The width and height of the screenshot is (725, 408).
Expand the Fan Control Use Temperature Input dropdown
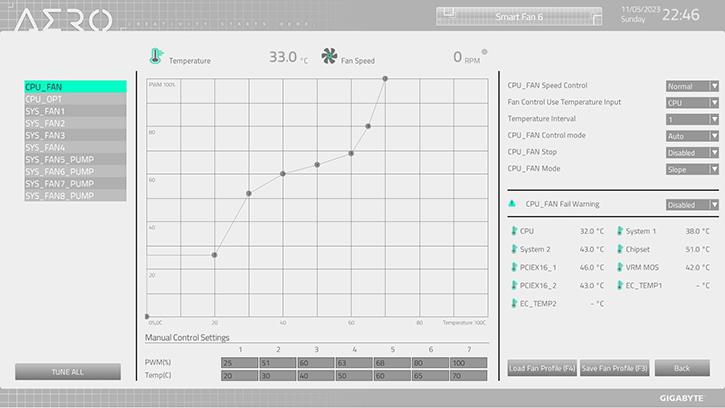[x=692, y=103]
